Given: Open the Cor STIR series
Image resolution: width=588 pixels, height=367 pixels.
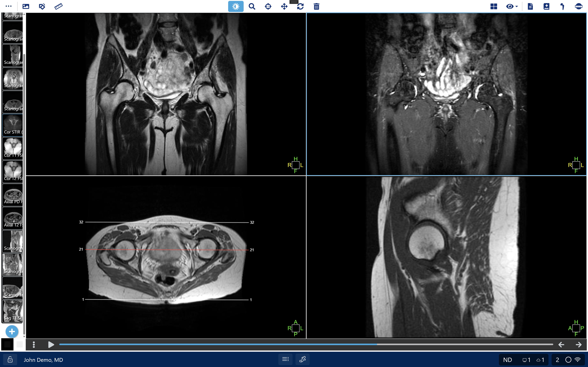Looking at the screenshot, I should (13, 125).
